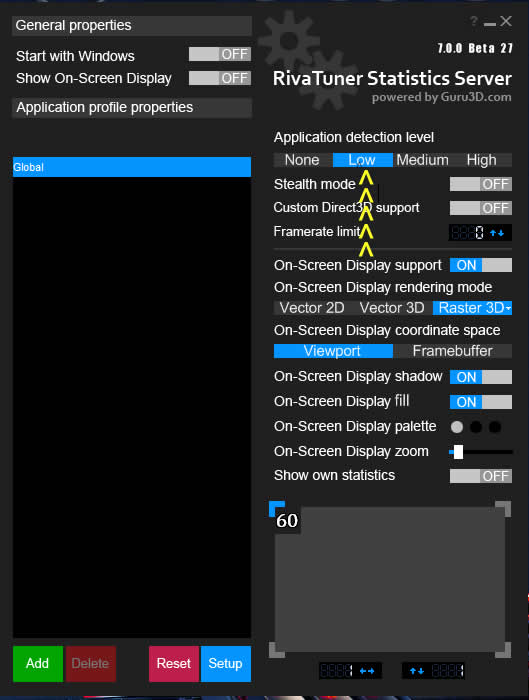
Task: Select the Global profile entry
Action: tap(132, 167)
